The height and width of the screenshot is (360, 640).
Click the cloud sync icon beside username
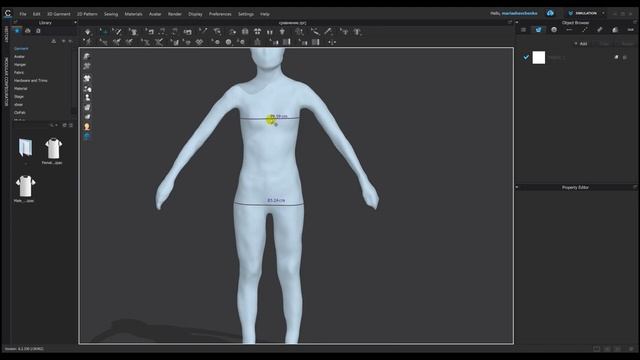point(550,13)
